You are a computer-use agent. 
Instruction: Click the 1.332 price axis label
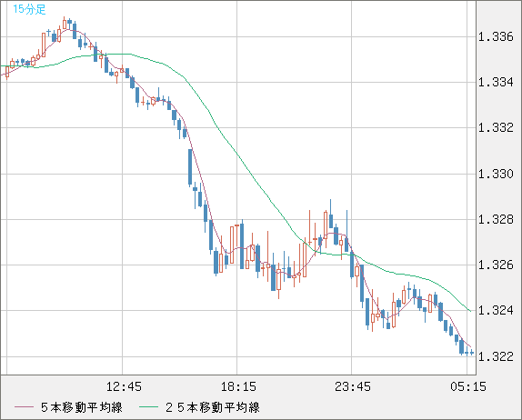tap(496, 128)
